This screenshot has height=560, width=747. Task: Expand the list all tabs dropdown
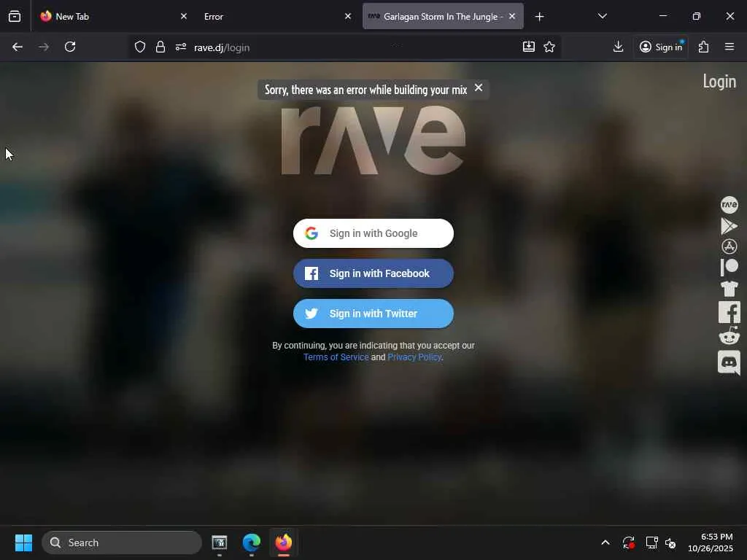pyautogui.click(x=602, y=16)
